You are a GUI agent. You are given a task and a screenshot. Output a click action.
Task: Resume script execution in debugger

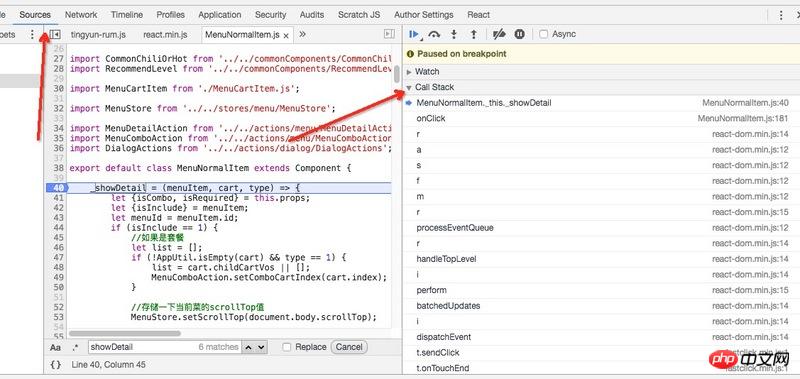[x=413, y=34]
